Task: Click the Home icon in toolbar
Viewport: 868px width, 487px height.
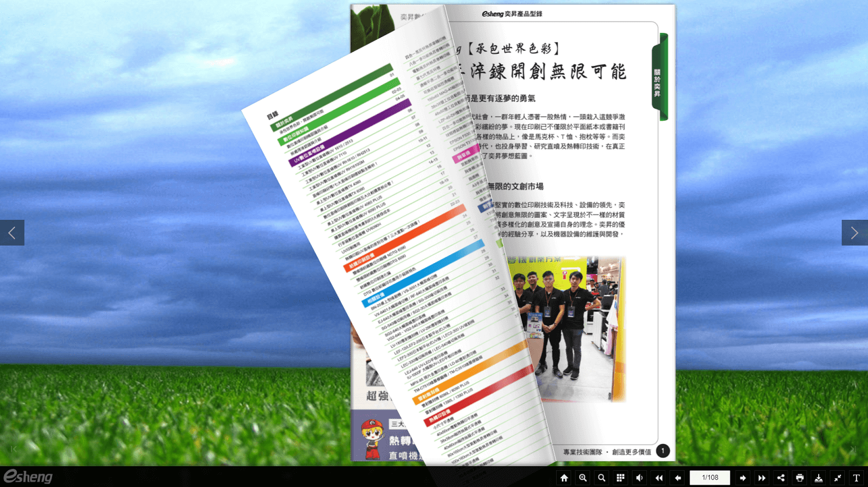Action: [x=564, y=478]
